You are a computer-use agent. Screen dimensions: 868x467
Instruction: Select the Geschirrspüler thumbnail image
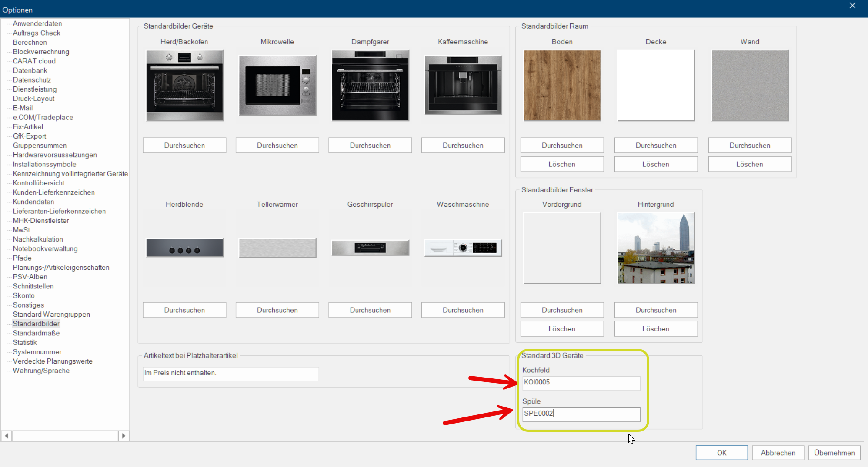(370, 248)
